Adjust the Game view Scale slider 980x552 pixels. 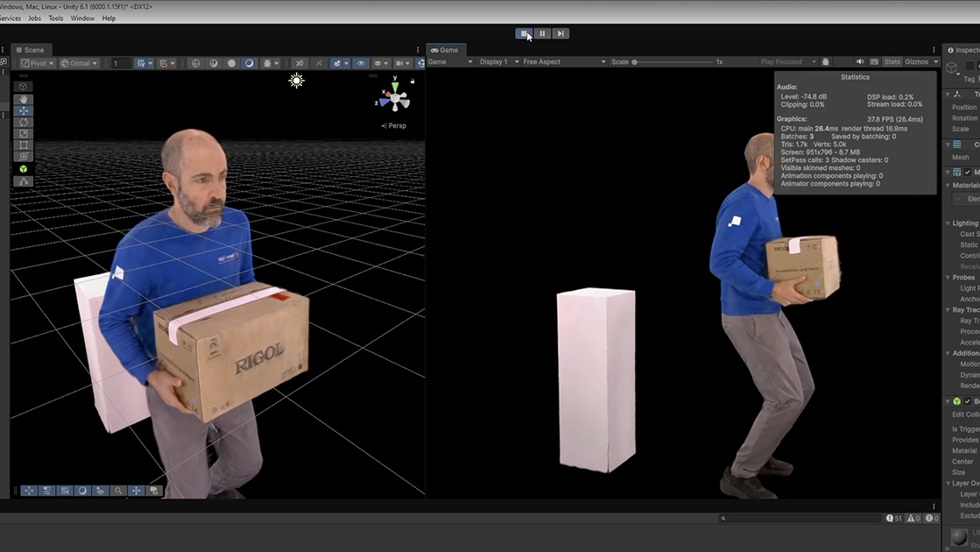[673, 62]
